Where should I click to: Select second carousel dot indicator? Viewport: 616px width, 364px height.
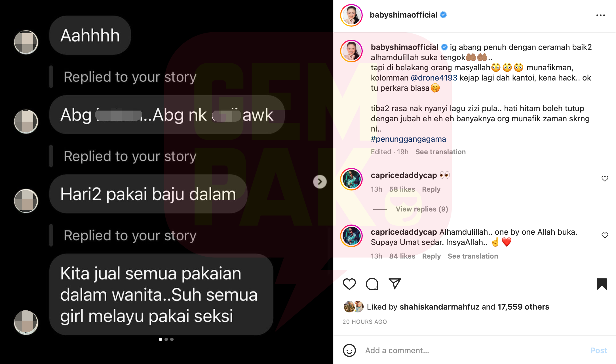click(166, 339)
